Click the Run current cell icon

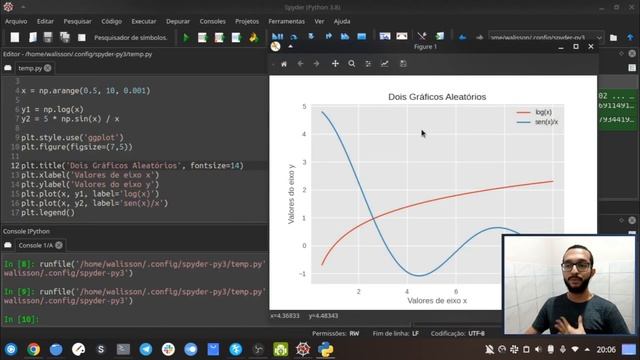[x=202, y=38]
